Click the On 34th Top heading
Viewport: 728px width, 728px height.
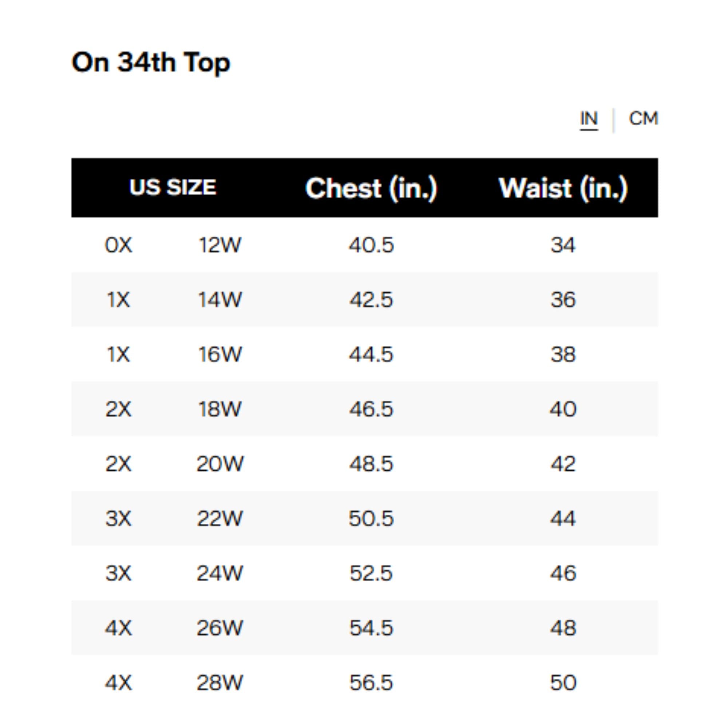tap(151, 62)
